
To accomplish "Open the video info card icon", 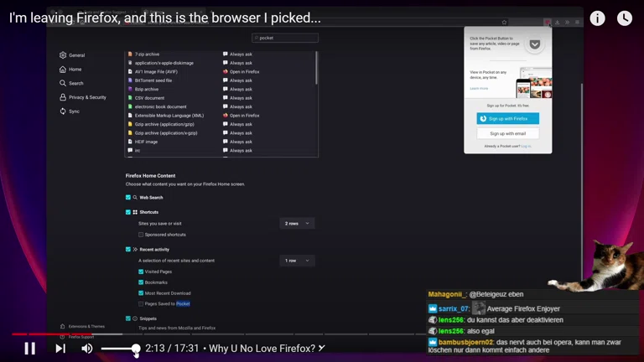I will tap(597, 18).
